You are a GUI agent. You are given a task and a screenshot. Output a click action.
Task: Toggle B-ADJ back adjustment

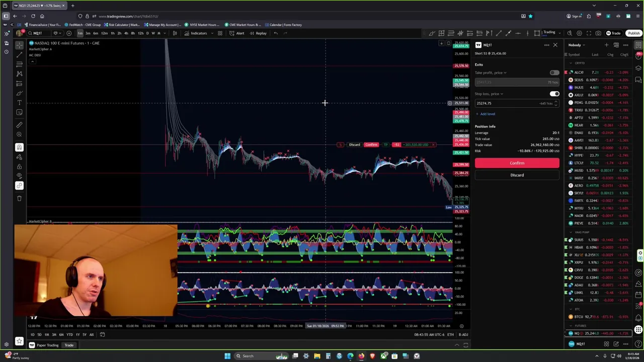[x=463, y=335]
